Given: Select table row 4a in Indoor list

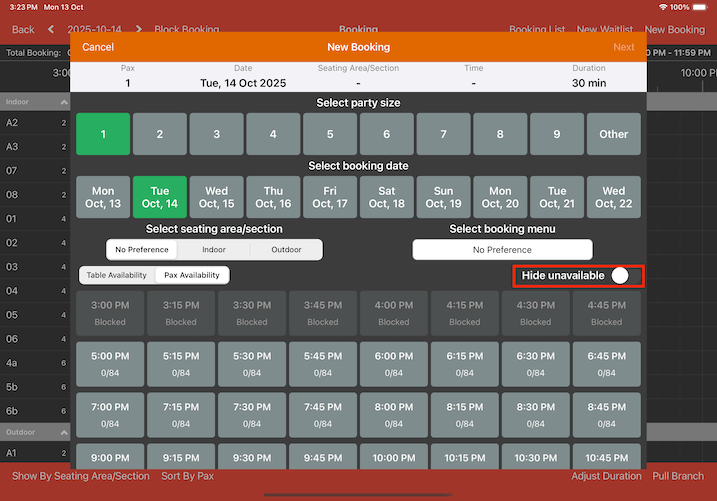Looking at the screenshot, I should click(x=35, y=363).
